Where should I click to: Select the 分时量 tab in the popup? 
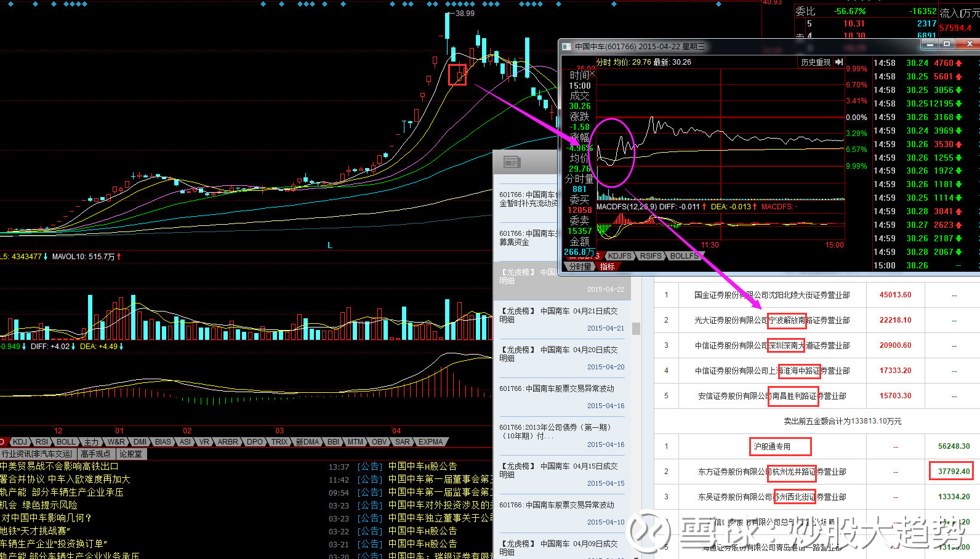(580, 267)
